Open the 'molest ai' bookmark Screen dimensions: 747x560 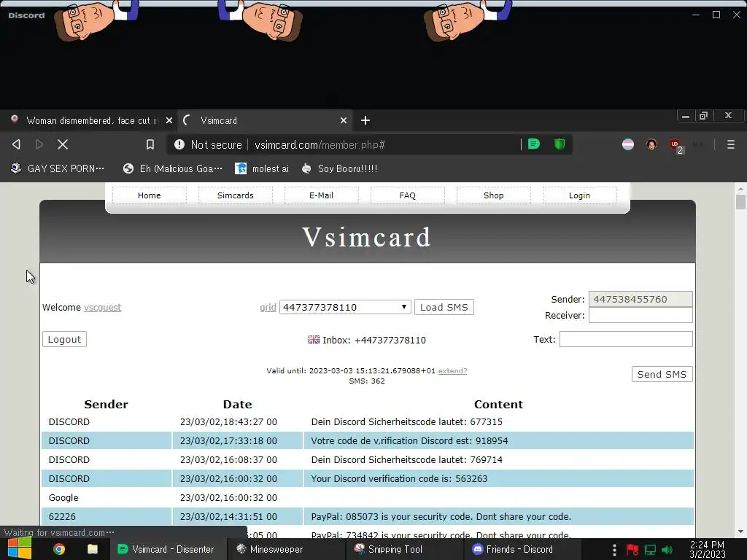tap(262, 168)
